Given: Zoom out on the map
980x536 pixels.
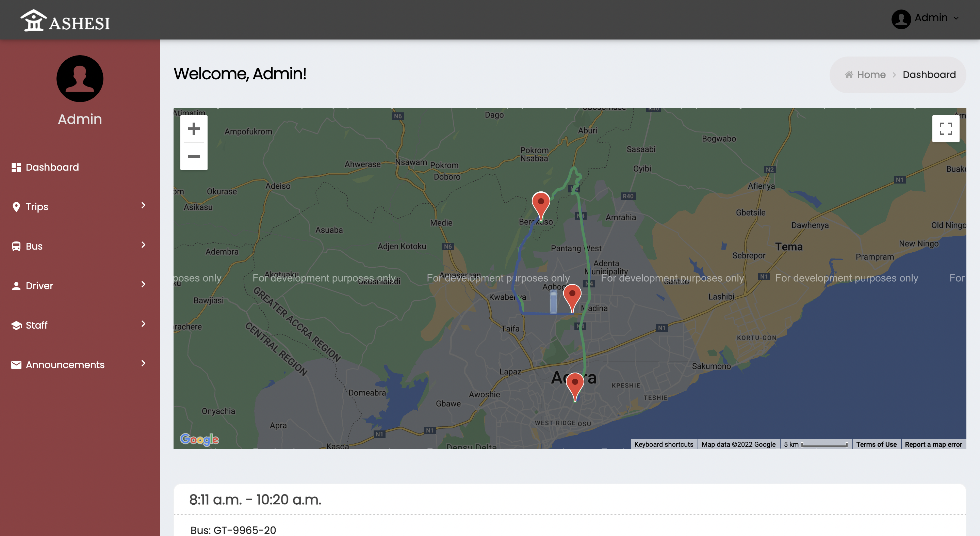Looking at the screenshot, I should point(194,156).
